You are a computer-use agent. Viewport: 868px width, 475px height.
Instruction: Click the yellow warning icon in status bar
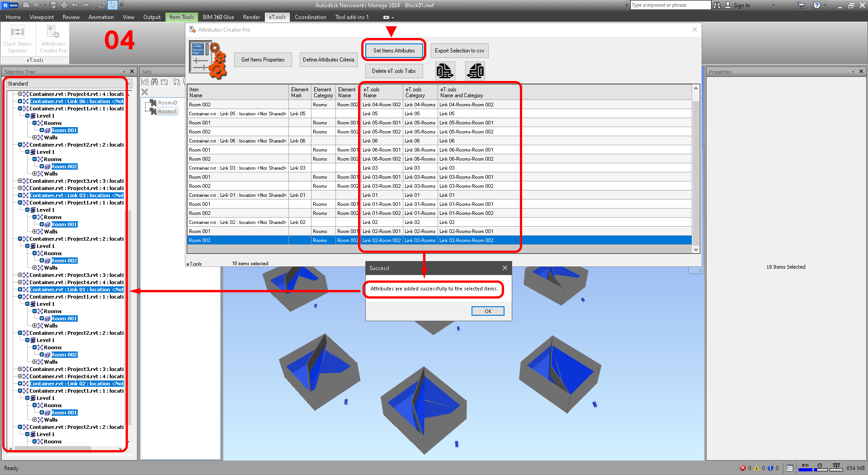(756, 468)
